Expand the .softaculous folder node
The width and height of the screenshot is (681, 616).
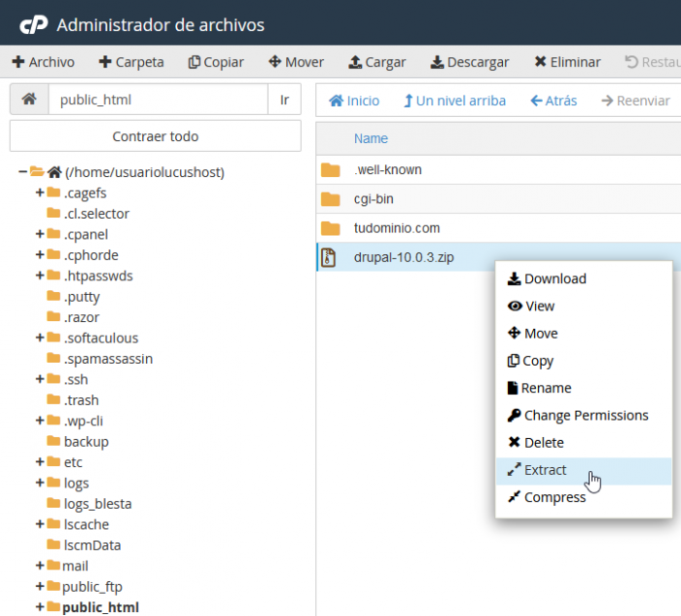pyautogui.click(x=40, y=338)
